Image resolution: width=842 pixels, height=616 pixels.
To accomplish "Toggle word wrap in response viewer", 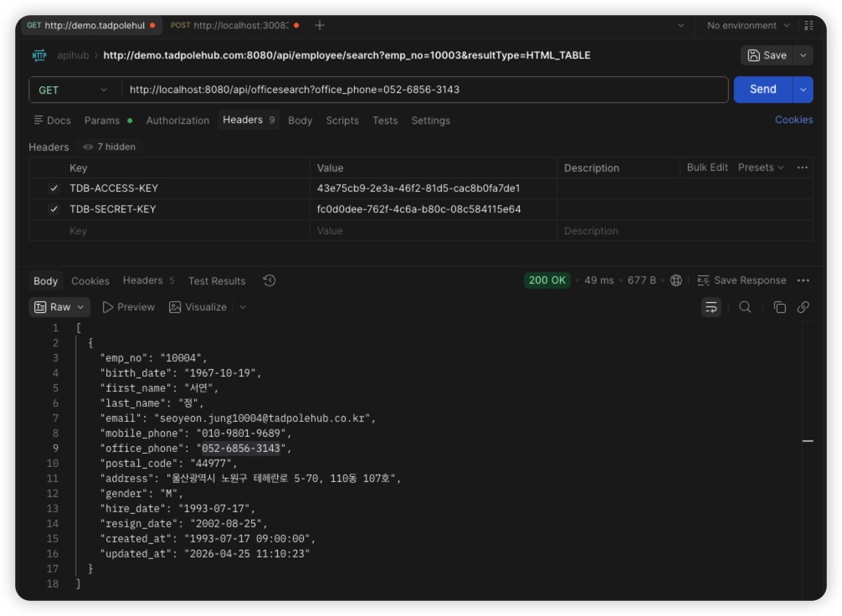I will (x=711, y=307).
